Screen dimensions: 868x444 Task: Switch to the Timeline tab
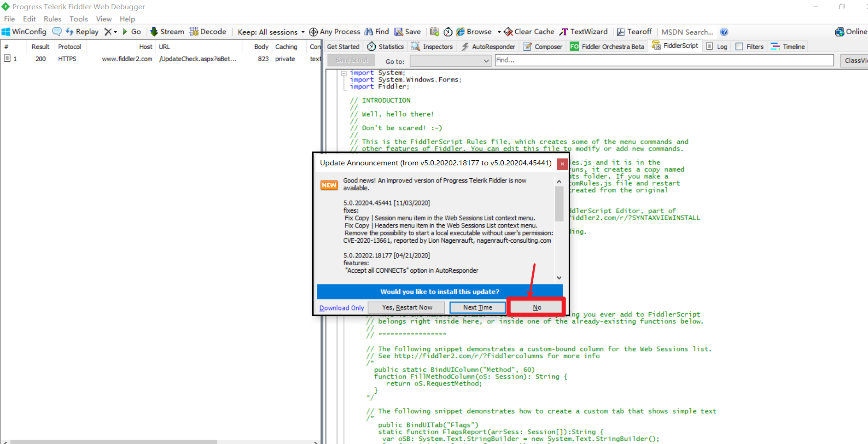click(788, 47)
